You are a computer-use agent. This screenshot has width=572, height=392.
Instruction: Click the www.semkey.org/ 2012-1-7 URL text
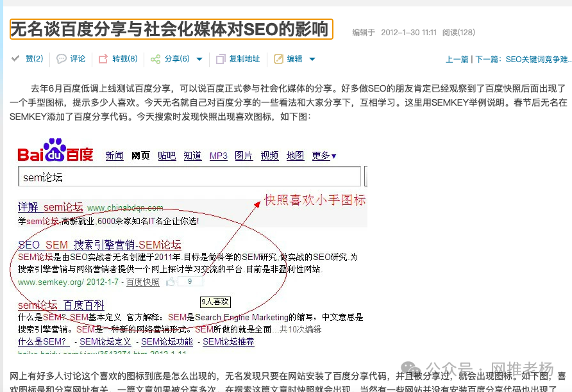click(68, 282)
